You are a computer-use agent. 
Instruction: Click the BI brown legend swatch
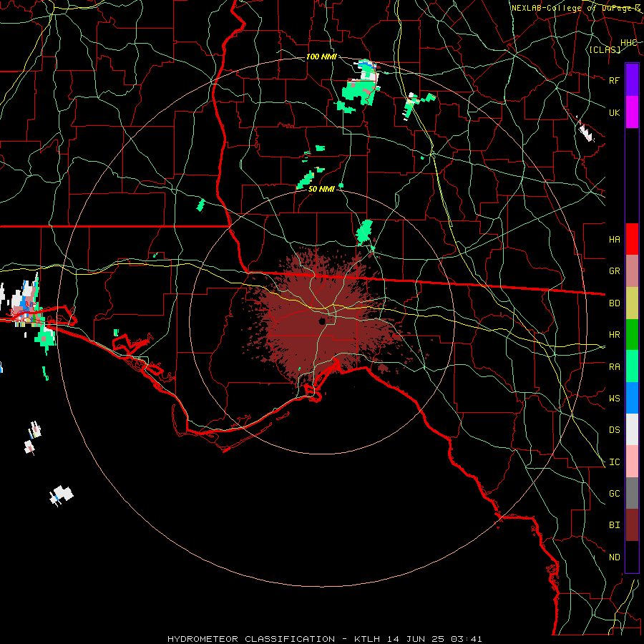632,525
